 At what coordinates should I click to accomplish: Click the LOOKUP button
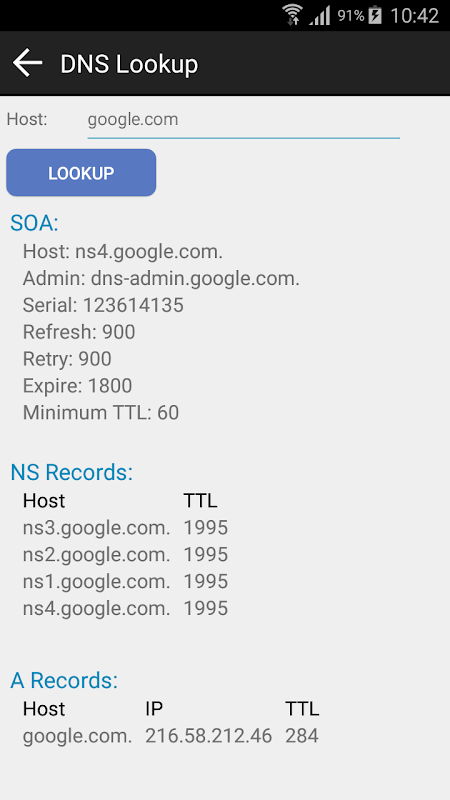coord(81,172)
